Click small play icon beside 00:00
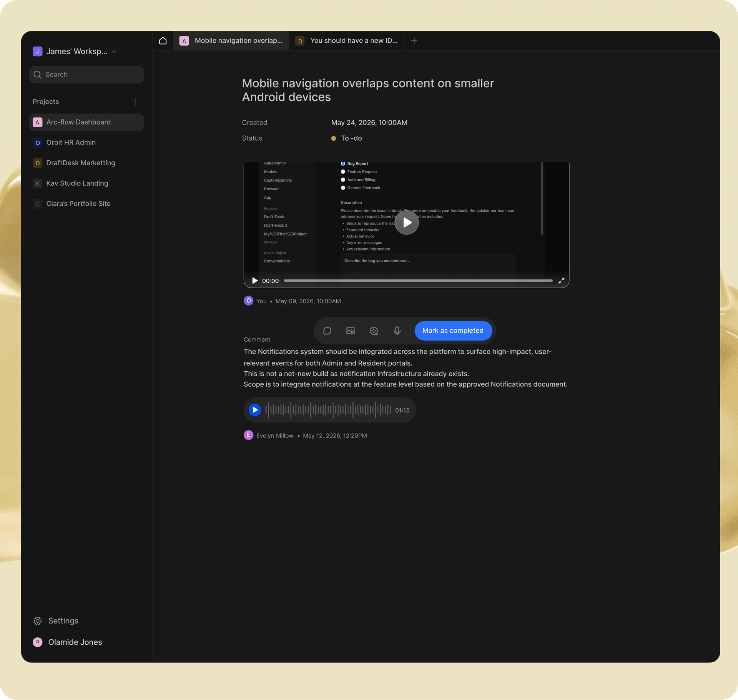 [x=254, y=281]
